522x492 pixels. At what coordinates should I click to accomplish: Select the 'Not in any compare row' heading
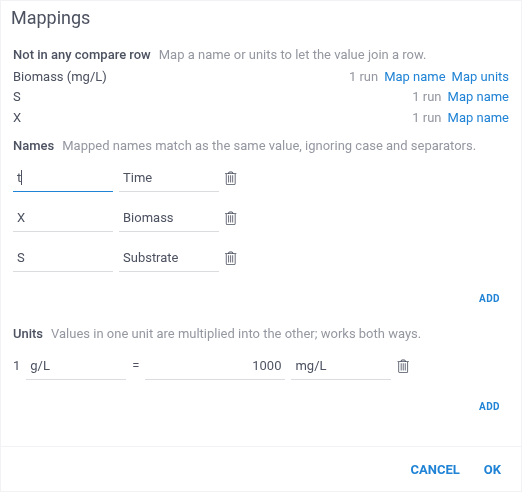pos(82,55)
